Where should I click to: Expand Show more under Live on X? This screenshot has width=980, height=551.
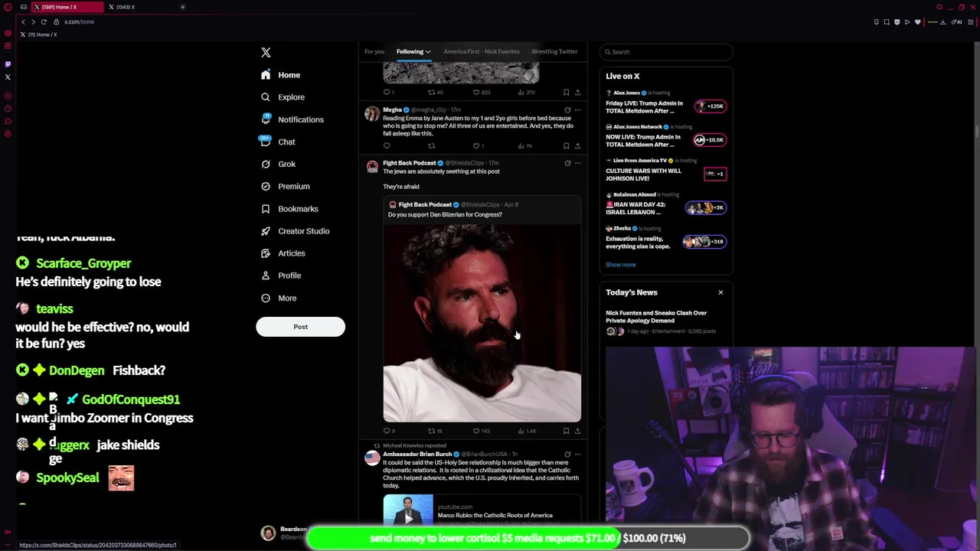click(x=620, y=265)
